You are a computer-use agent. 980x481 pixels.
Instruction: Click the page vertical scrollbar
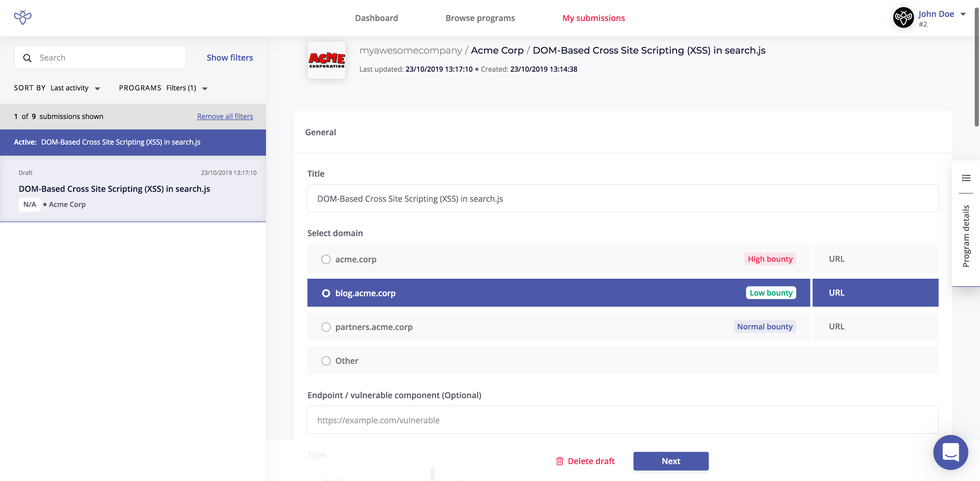(976, 66)
